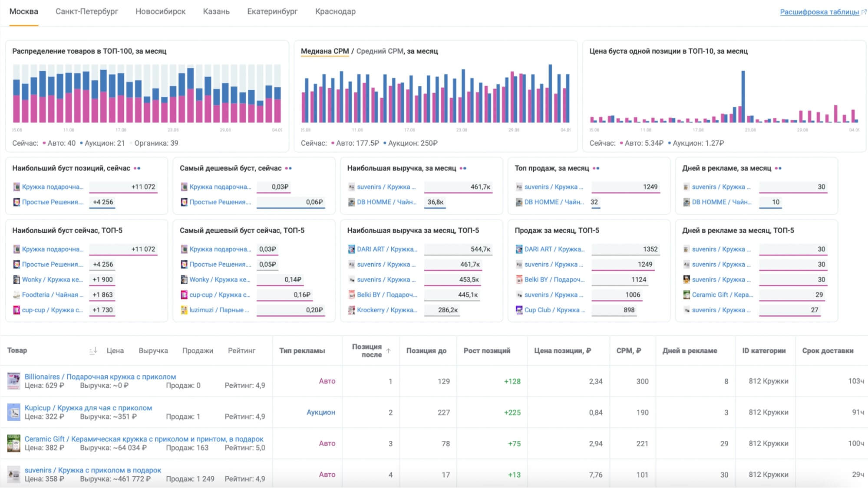The height and width of the screenshot is (488, 868).
Task: Sort by CPM, ₽ column header
Action: 629,350
